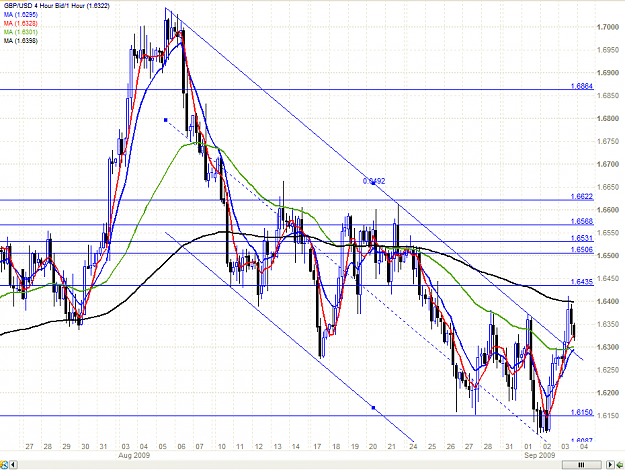Click the 1.6800 price axis label
Image resolution: width=625 pixels, height=470 pixels.
coord(608,118)
